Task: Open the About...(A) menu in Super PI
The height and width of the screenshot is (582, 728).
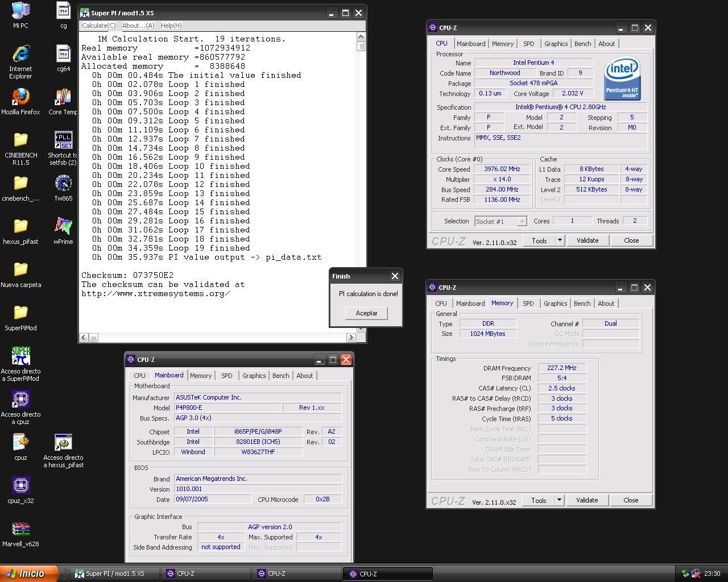Action: pos(138,26)
